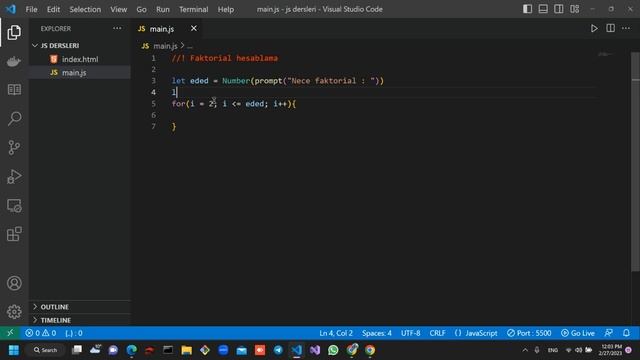
Task: Open the View menu
Action: tap(118, 9)
